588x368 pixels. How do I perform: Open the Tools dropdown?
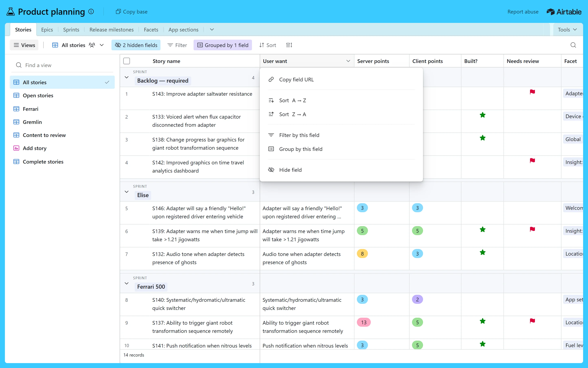(x=568, y=29)
